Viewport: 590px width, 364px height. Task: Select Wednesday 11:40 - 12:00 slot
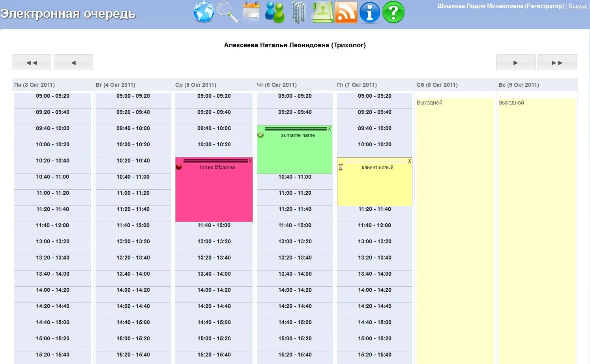214,230
